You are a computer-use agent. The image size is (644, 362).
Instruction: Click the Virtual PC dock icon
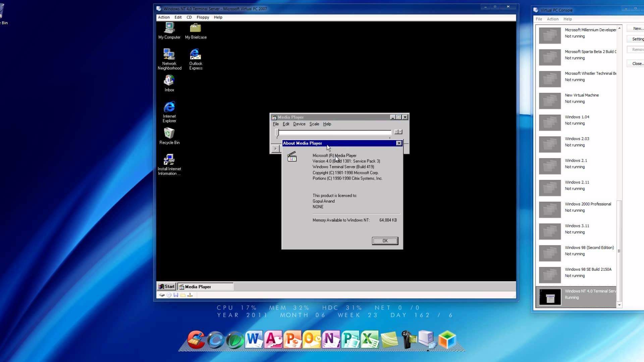427,340
